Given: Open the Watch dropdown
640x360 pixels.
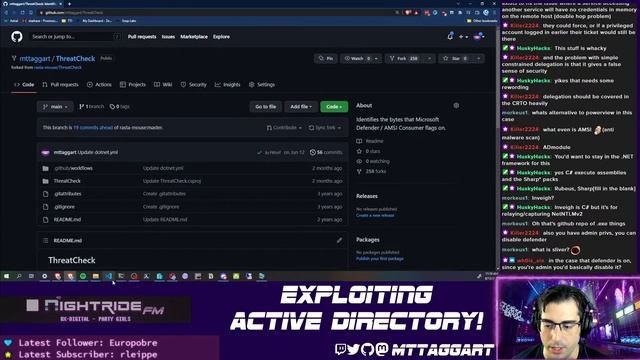Looking at the screenshot, I should tap(361, 58).
